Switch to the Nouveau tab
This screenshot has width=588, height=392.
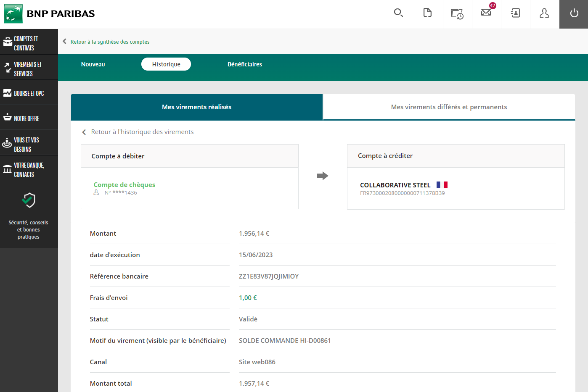93,64
